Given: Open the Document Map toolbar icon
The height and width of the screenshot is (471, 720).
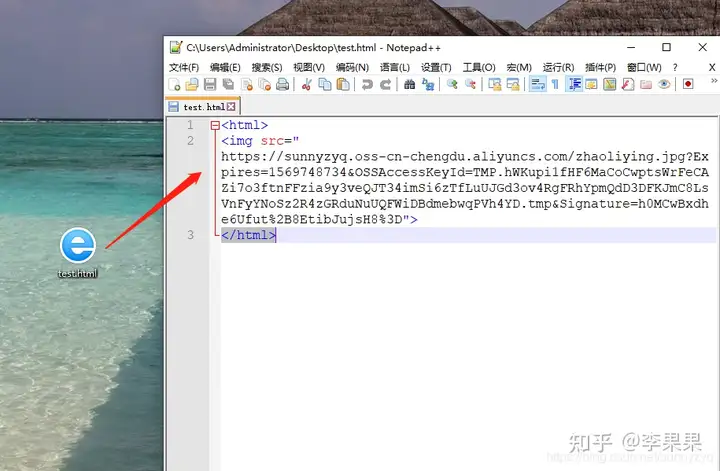Looking at the screenshot, I should pyautogui.click(x=610, y=84).
